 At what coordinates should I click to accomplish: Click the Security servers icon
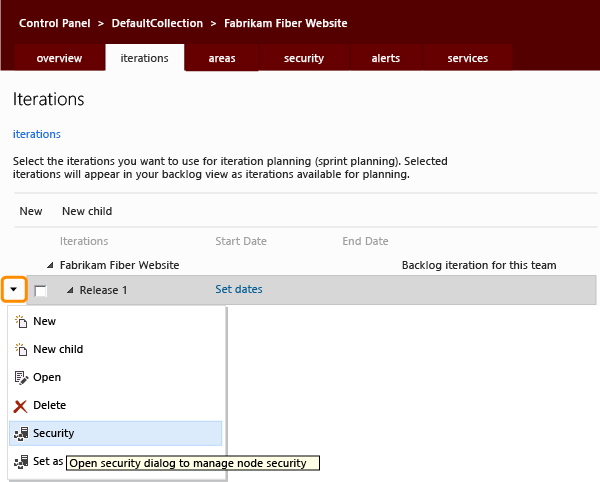pyautogui.click(x=21, y=434)
